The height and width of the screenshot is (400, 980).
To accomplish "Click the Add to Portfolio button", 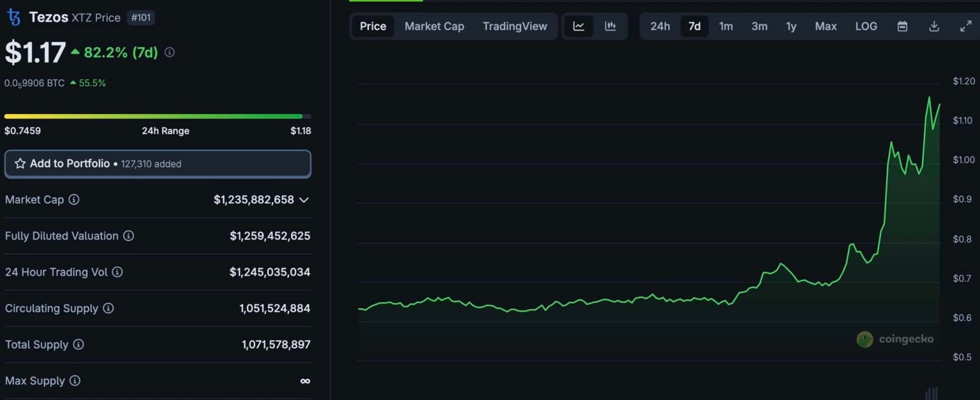I will point(158,163).
